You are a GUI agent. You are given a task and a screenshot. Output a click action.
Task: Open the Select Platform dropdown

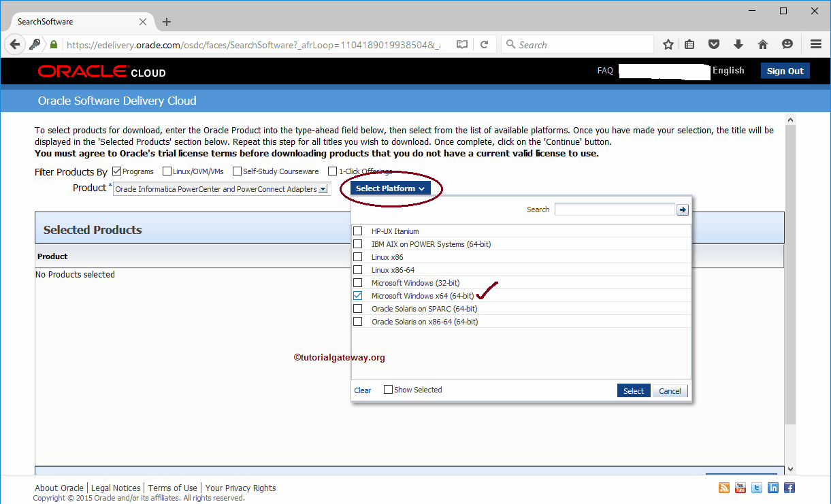tap(391, 188)
